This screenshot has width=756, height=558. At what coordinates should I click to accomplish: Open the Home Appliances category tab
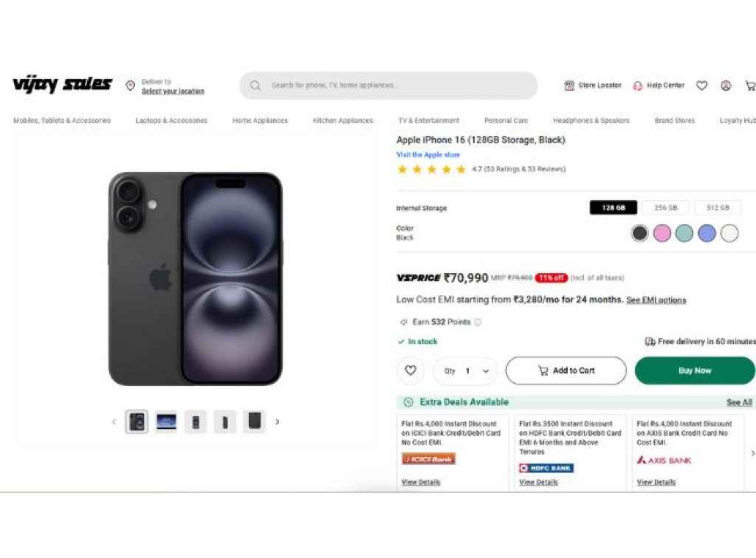pos(260,120)
